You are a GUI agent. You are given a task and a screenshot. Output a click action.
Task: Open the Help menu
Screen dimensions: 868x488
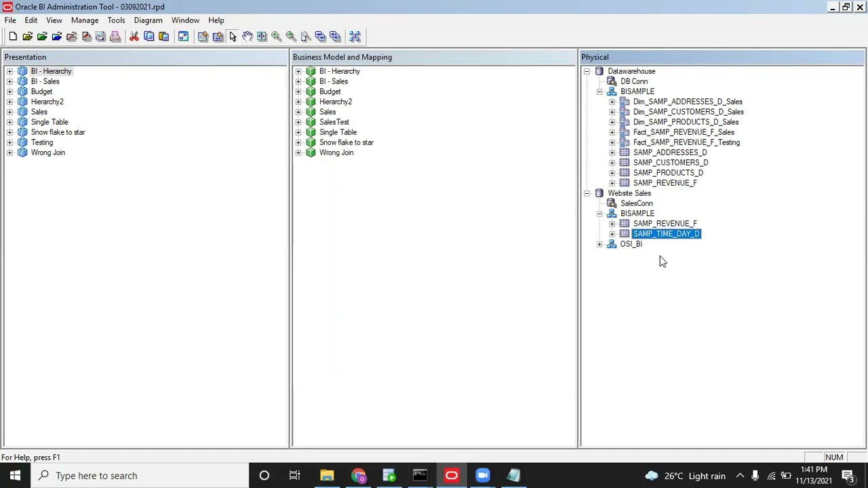click(x=216, y=20)
